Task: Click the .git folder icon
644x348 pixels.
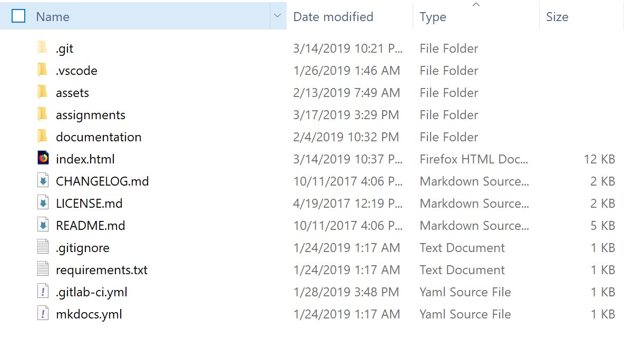Action: pyautogui.click(x=43, y=48)
